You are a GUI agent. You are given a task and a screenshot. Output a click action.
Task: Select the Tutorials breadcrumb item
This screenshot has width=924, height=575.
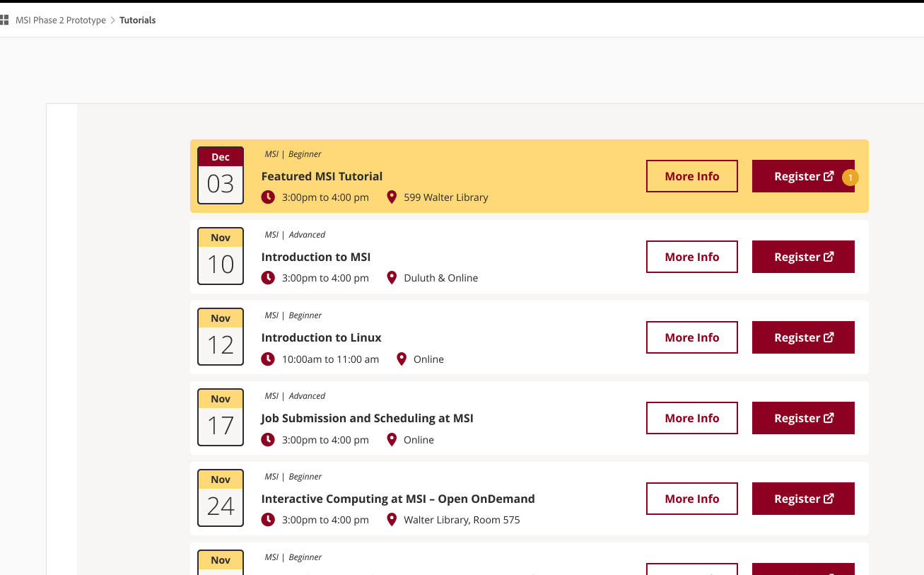(137, 21)
